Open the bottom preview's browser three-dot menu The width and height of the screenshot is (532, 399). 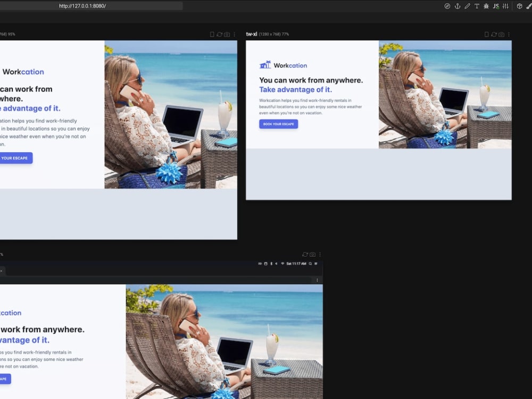[x=317, y=280]
